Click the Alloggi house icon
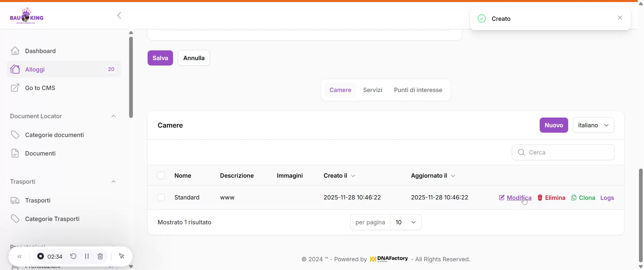Image resolution: width=644 pixels, height=270 pixels. [15, 69]
